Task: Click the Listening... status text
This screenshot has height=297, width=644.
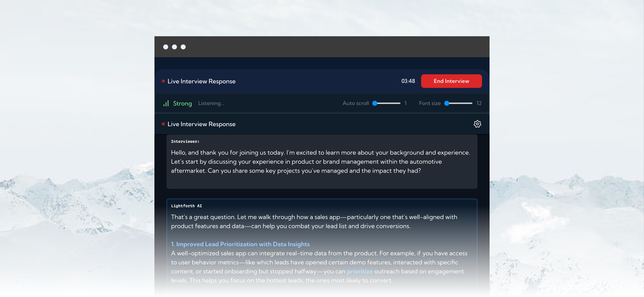Action: (x=211, y=103)
